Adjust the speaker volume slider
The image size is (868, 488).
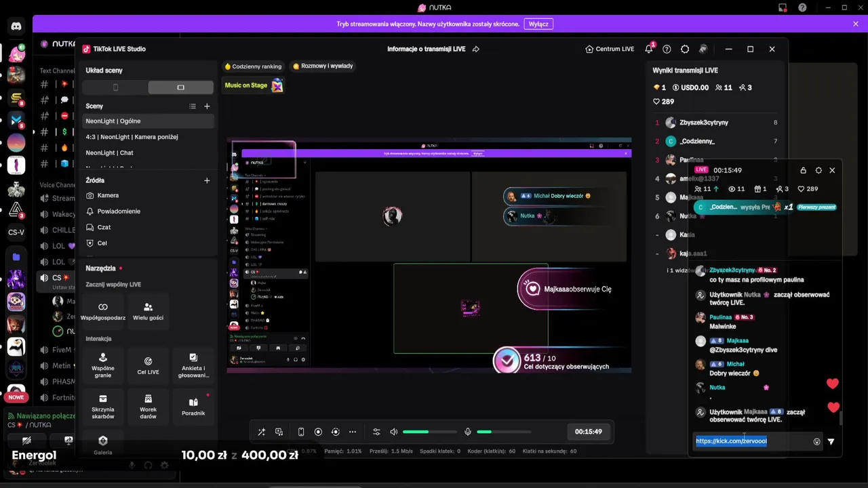pyautogui.click(x=430, y=432)
